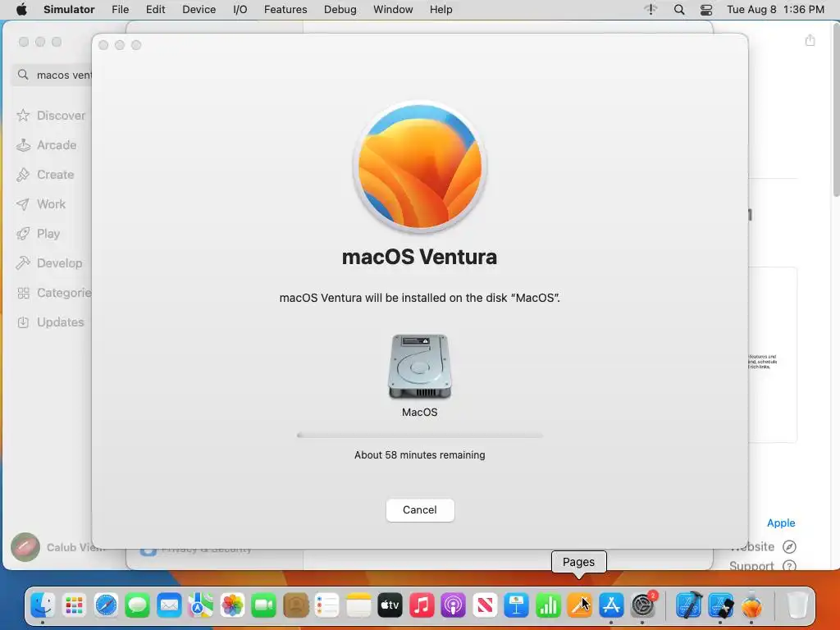Open FaceTime in the dock

[263, 606]
